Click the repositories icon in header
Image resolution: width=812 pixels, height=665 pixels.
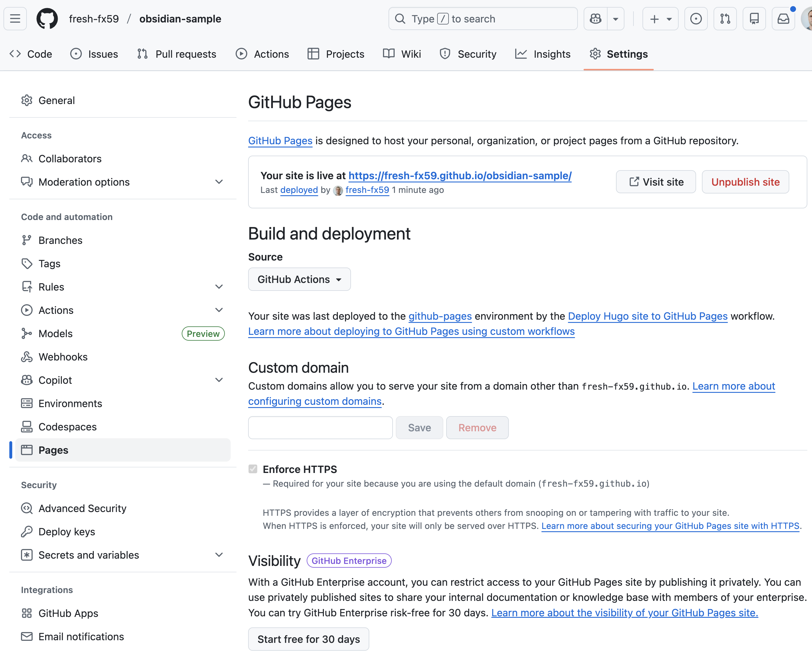[x=754, y=19]
